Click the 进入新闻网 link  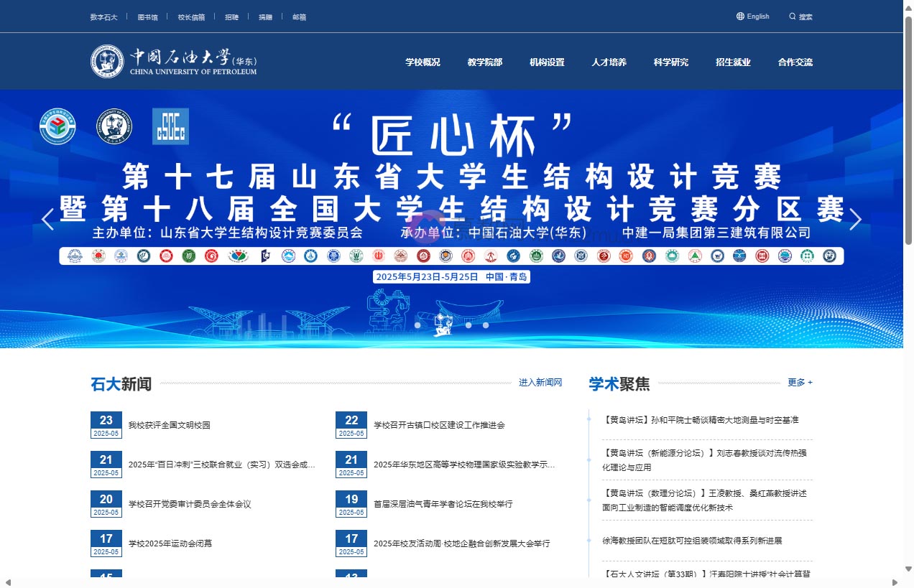[542, 383]
